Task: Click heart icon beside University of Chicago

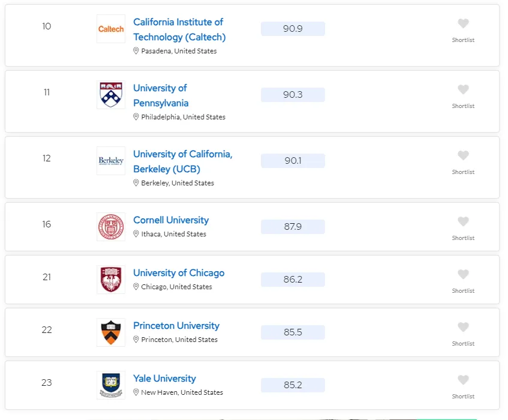Action: [463, 275]
